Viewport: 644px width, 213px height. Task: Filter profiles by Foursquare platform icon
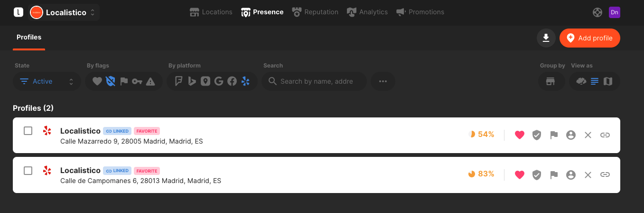178,81
